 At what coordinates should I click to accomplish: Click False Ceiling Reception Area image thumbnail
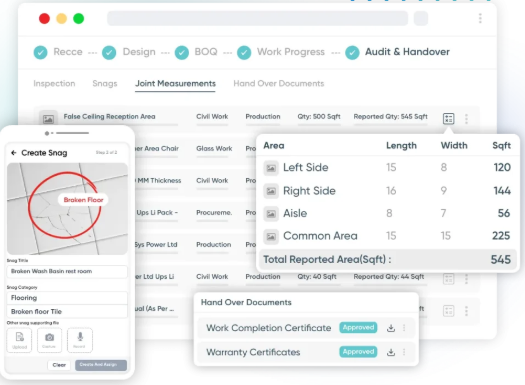point(48,119)
